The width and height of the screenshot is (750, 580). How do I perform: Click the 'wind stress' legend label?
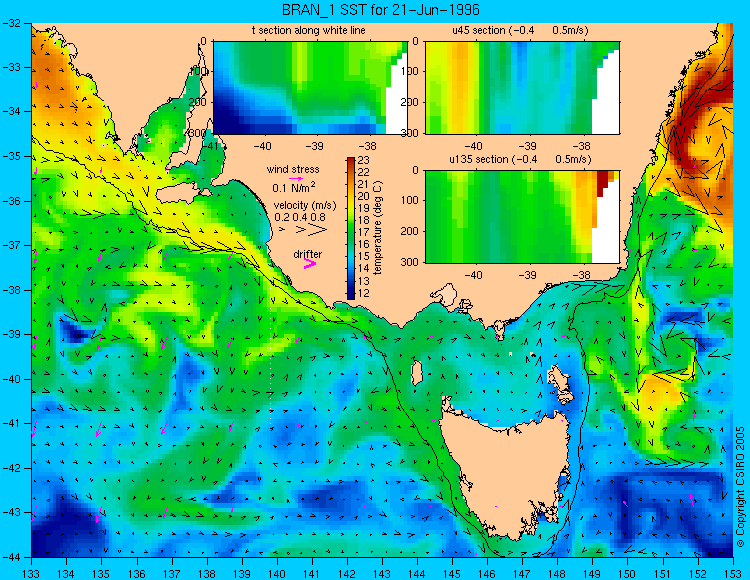(293, 169)
